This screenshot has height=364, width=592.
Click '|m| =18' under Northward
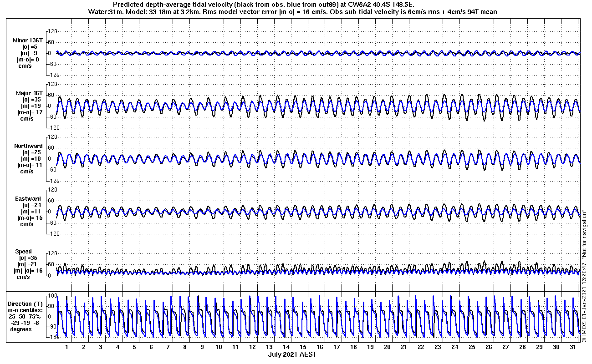point(32,159)
